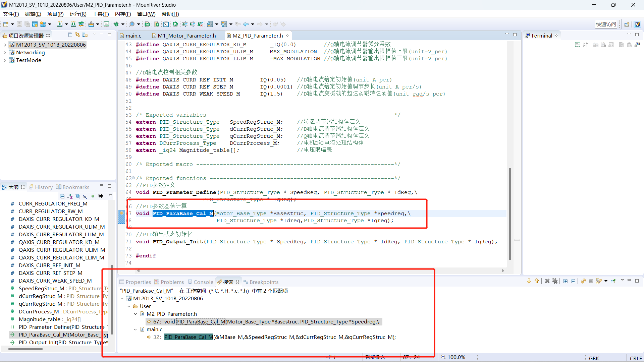Collapse M2_PID_Parameter.h node in search results

click(136, 314)
